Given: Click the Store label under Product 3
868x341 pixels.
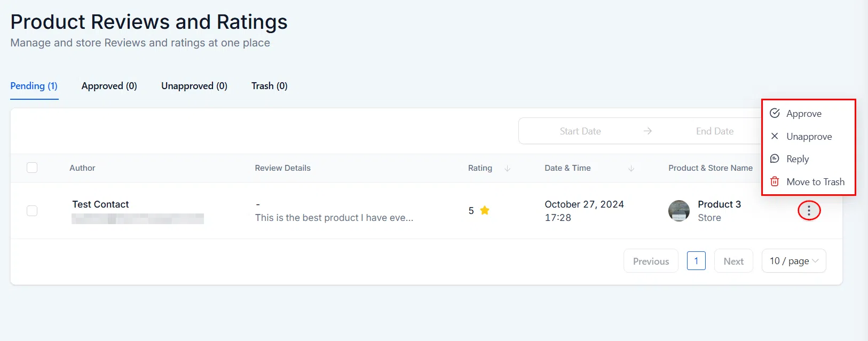Looking at the screenshot, I should click(x=709, y=218).
